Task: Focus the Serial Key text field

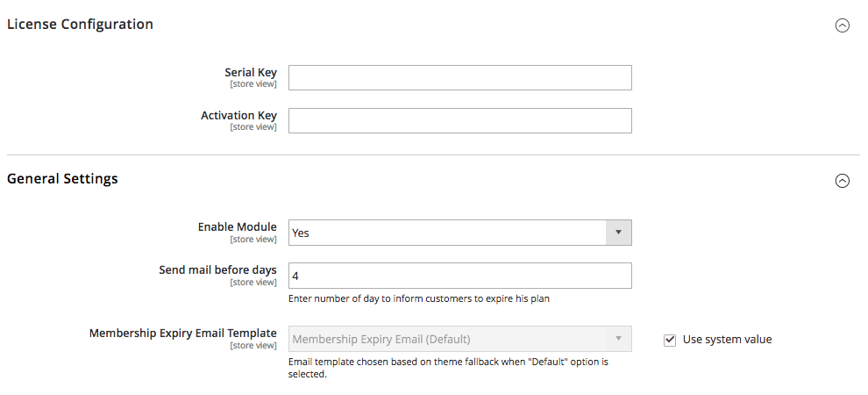Action: pos(460,77)
